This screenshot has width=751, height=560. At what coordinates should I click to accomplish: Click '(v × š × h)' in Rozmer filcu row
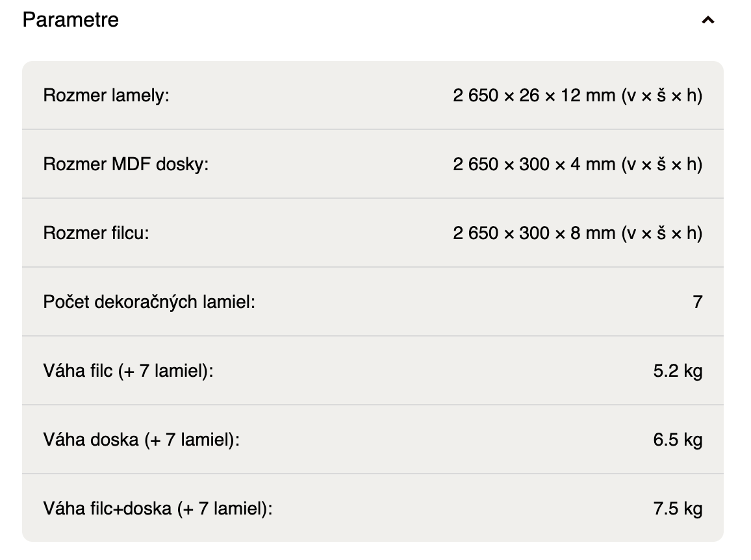(x=662, y=233)
